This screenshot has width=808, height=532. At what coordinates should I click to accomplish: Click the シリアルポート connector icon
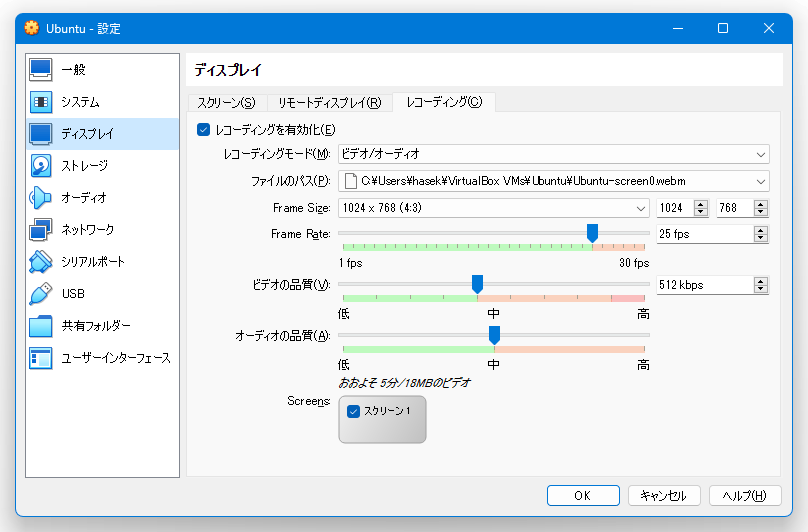click(x=41, y=261)
